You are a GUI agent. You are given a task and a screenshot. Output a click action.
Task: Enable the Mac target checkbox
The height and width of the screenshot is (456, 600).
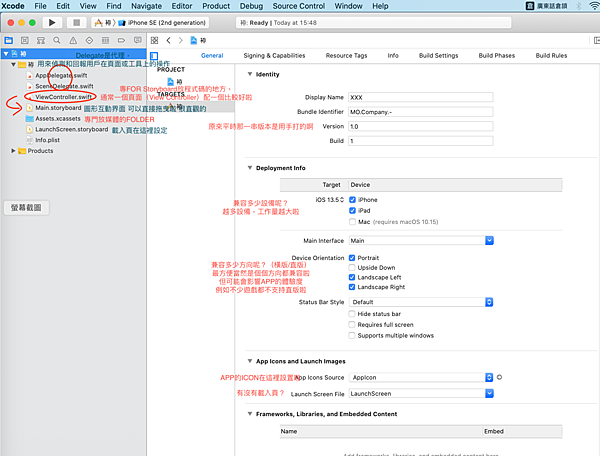click(352, 221)
